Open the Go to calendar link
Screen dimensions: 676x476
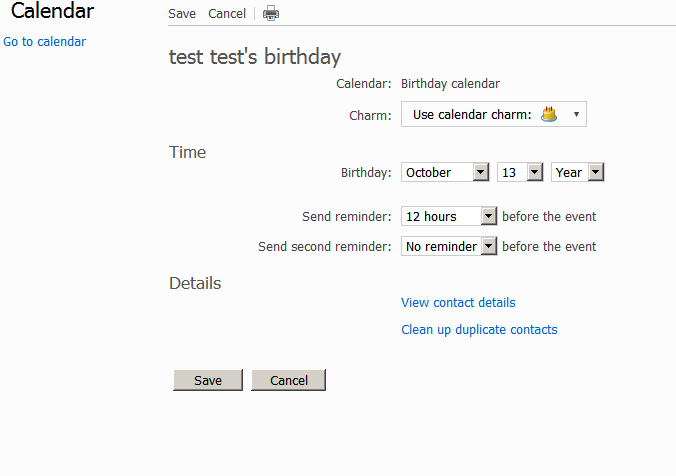[45, 42]
